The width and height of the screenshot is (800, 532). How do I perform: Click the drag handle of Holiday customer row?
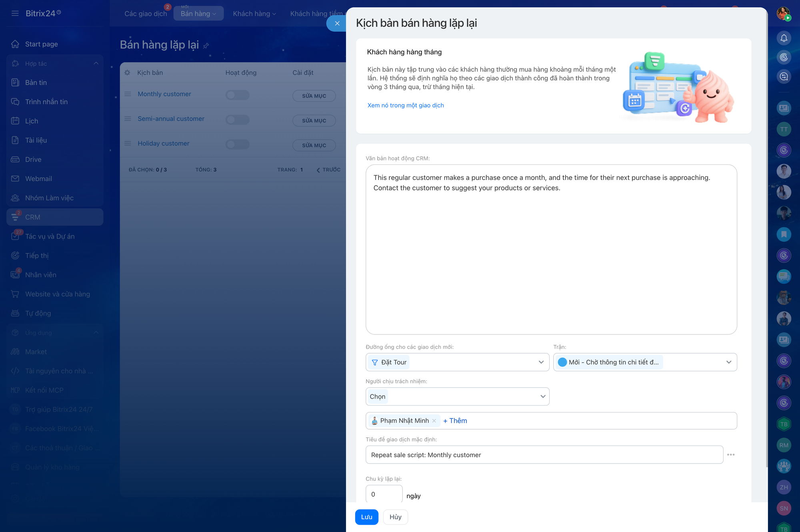tap(128, 143)
